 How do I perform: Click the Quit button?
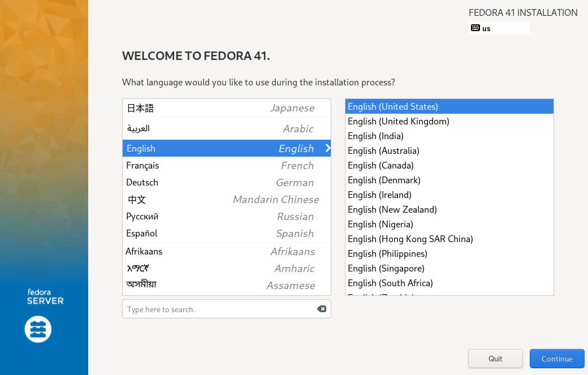tap(495, 359)
